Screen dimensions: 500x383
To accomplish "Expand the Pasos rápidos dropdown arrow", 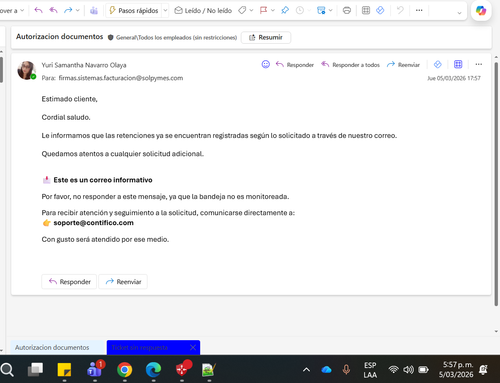I will (x=165, y=11).
